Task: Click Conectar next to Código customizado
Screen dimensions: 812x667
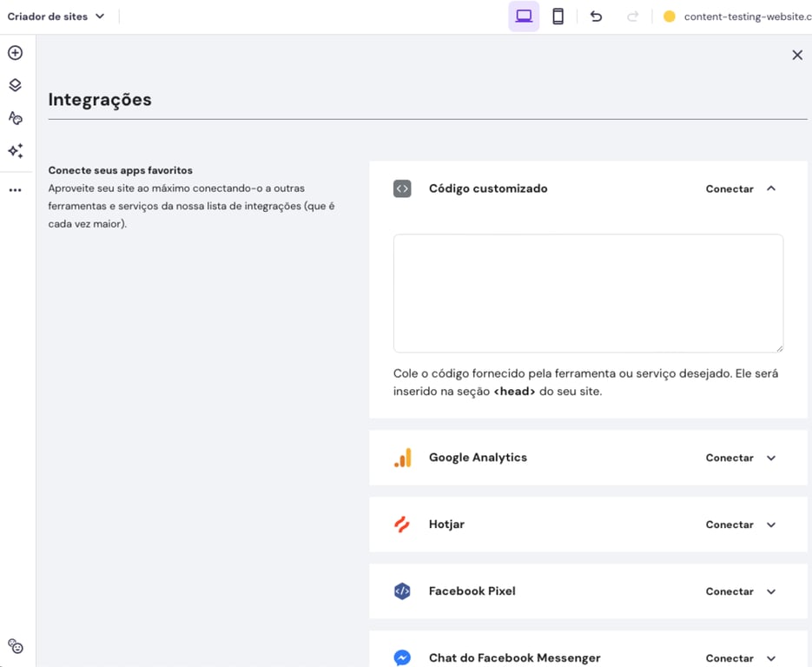Action: tap(729, 188)
